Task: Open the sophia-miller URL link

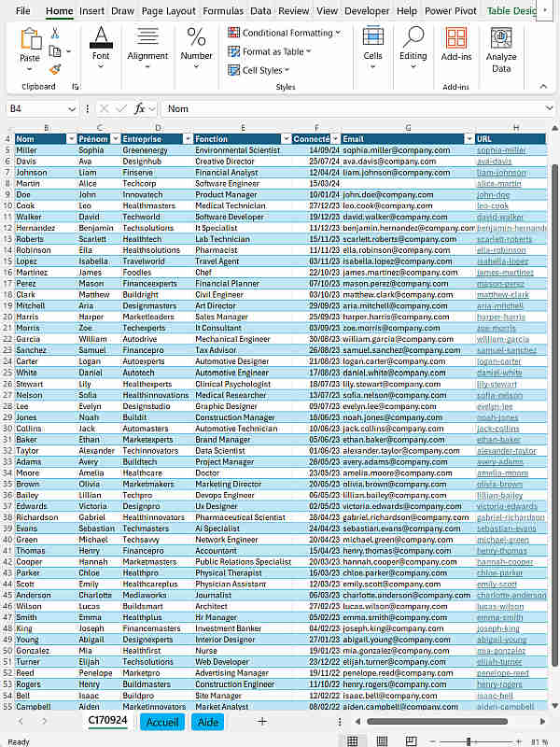Action: (x=501, y=150)
